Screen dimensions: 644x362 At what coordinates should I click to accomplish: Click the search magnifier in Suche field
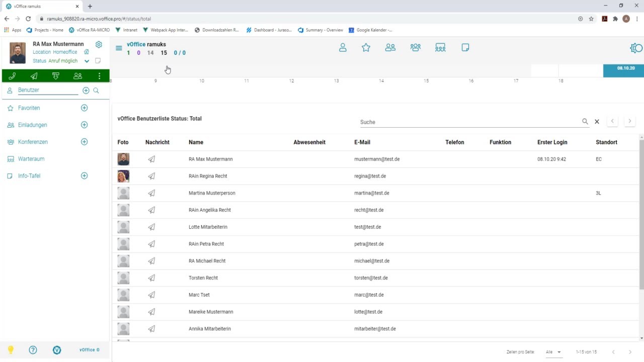coord(585,122)
